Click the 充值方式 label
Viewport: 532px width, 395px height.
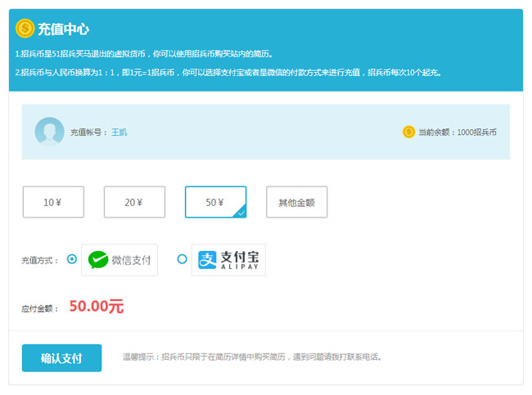pos(41,260)
